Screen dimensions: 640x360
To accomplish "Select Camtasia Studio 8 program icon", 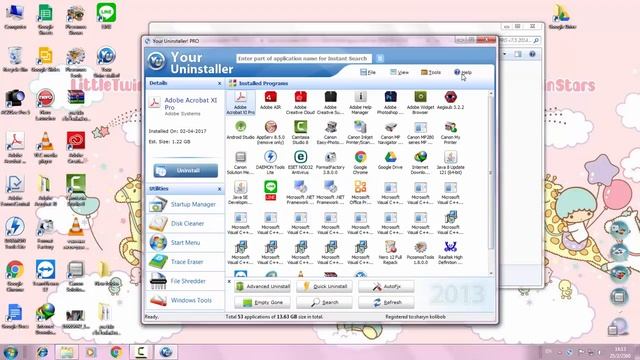I will click(x=300, y=133).
